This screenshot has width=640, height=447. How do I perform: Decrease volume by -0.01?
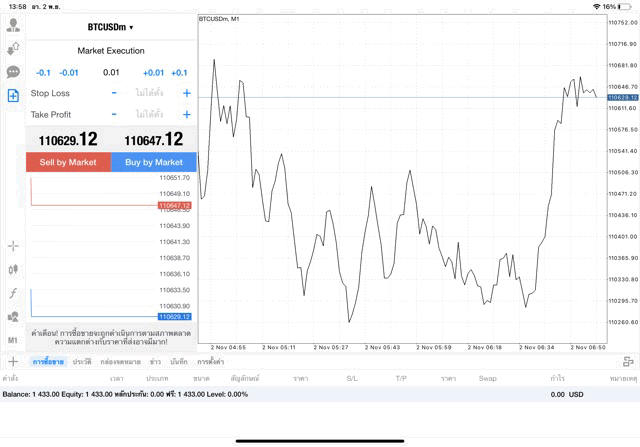click(69, 72)
